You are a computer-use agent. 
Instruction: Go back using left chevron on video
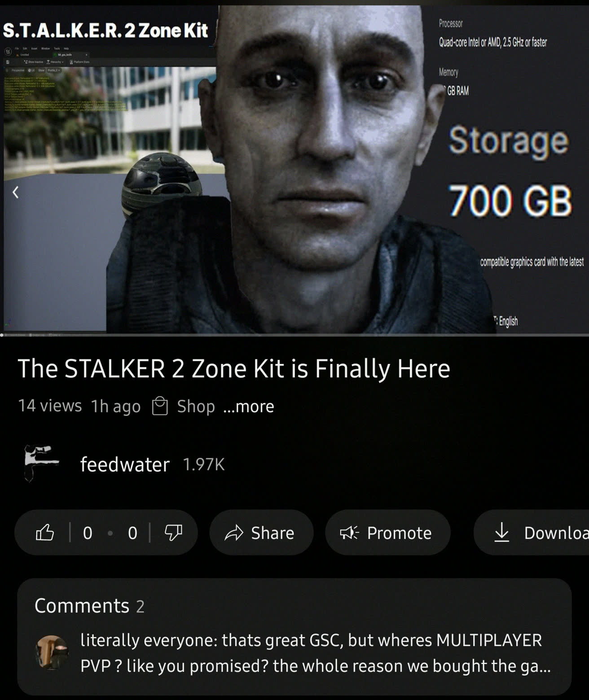[15, 192]
